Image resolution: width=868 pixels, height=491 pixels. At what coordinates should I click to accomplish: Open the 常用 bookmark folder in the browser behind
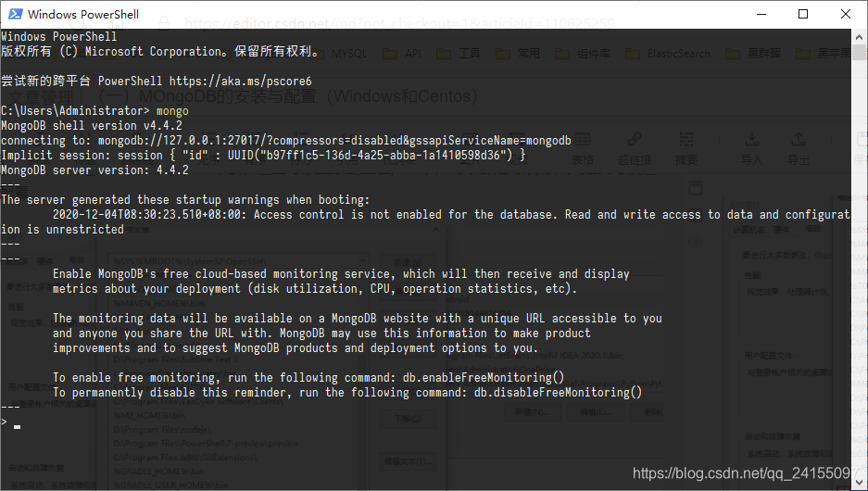coord(518,54)
